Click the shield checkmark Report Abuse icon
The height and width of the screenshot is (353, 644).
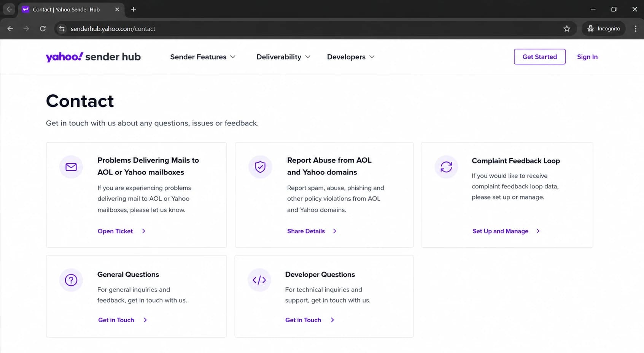coord(260,167)
